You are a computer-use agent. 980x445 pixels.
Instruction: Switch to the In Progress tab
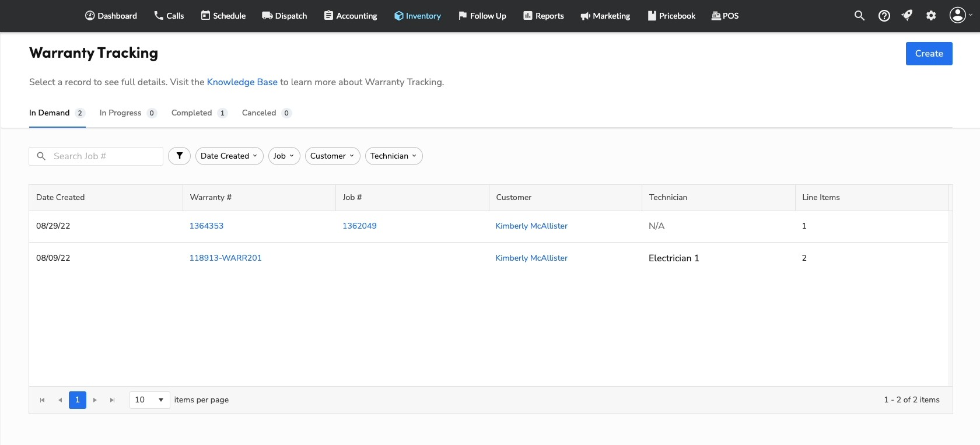[128, 113]
